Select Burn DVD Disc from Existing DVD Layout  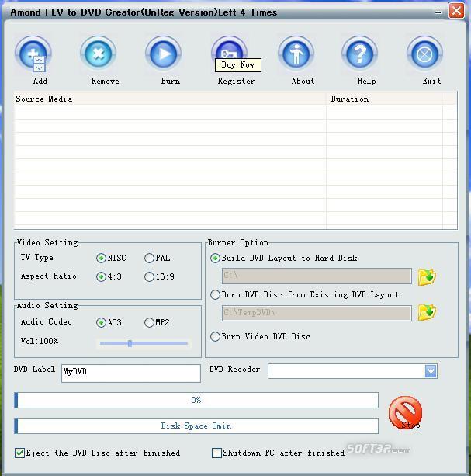tap(215, 295)
